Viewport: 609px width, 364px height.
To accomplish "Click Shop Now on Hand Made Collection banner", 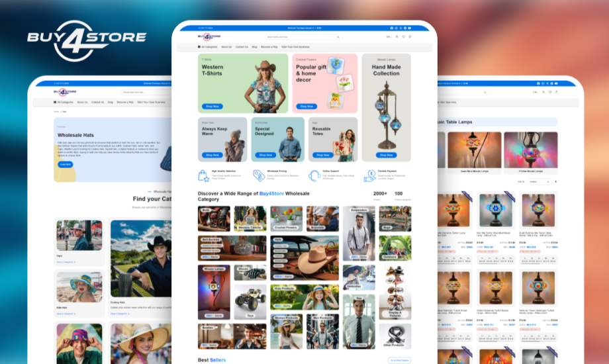I will 386,155.
